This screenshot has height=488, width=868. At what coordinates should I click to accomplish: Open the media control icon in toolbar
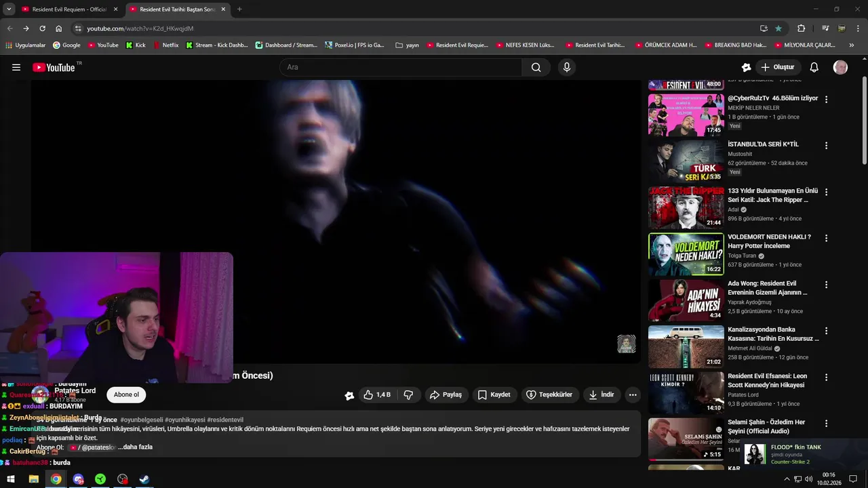[x=825, y=28]
